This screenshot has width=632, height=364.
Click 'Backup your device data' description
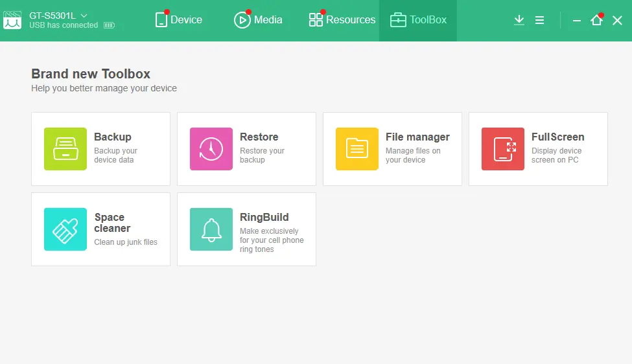pos(115,155)
